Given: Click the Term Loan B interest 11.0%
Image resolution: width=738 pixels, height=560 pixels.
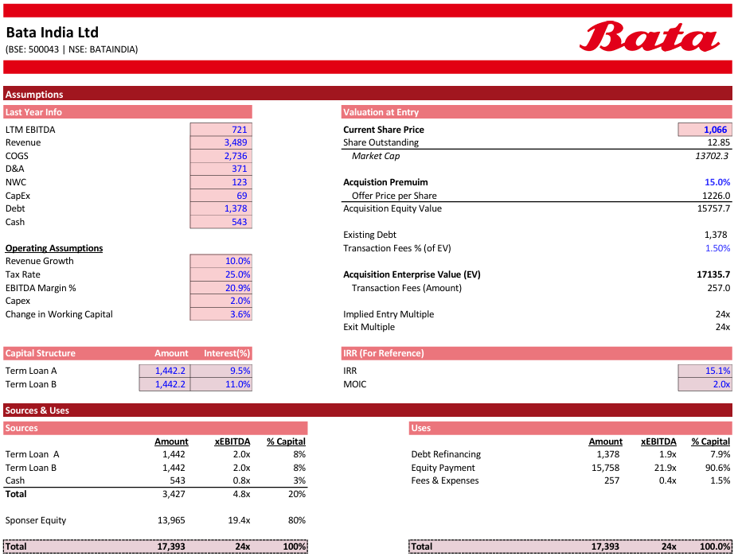Looking at the screenshot, I should pos(221,384).
